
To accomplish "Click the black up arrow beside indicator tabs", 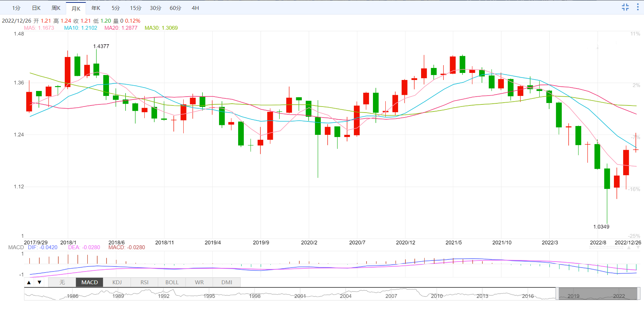I will coord(29,282).
